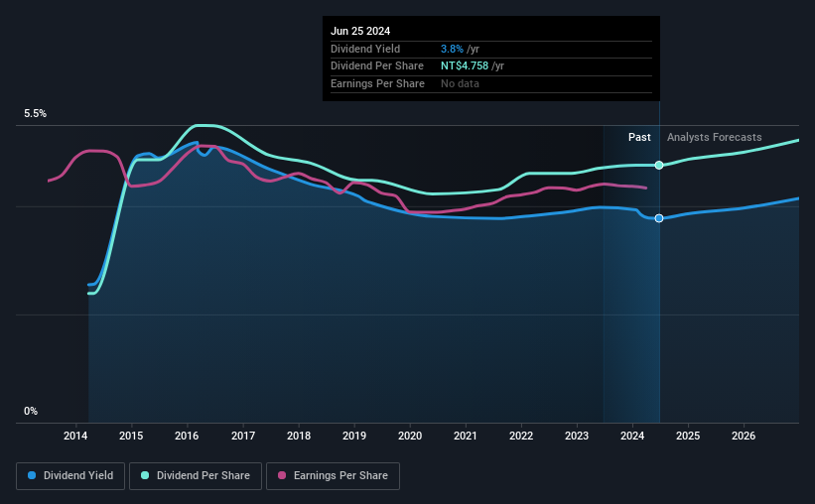Click the 3.8% dividend yield value
This screenshot has width=815, height=504.
click(452, 49)
